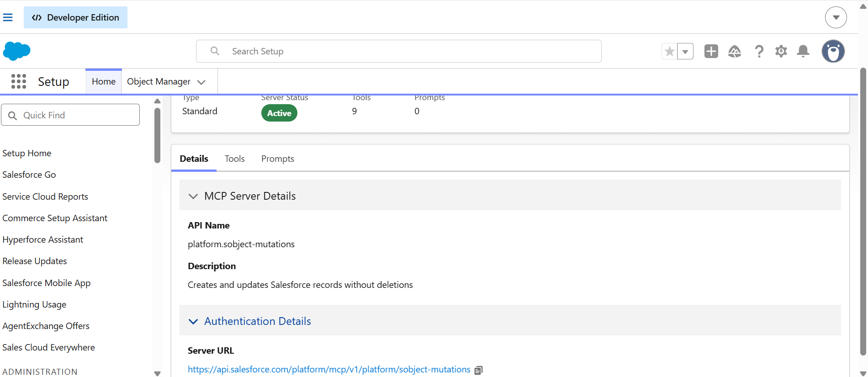Image resolution: width=868 pixels, height=377 pixels.
Task: Expand the Object Manager chevron menu
Action: tap(201, 82)
